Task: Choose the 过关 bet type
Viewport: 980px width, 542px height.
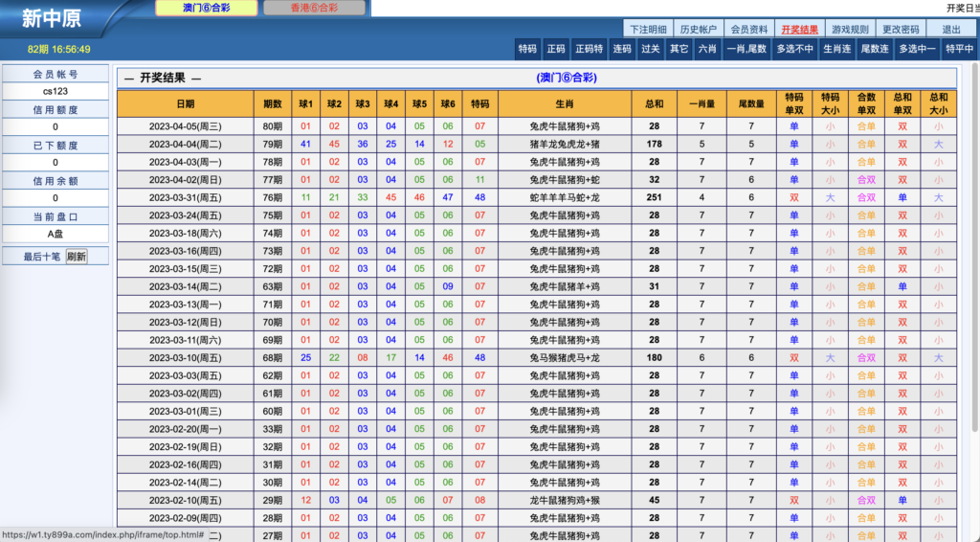Action: pos(651,49)
